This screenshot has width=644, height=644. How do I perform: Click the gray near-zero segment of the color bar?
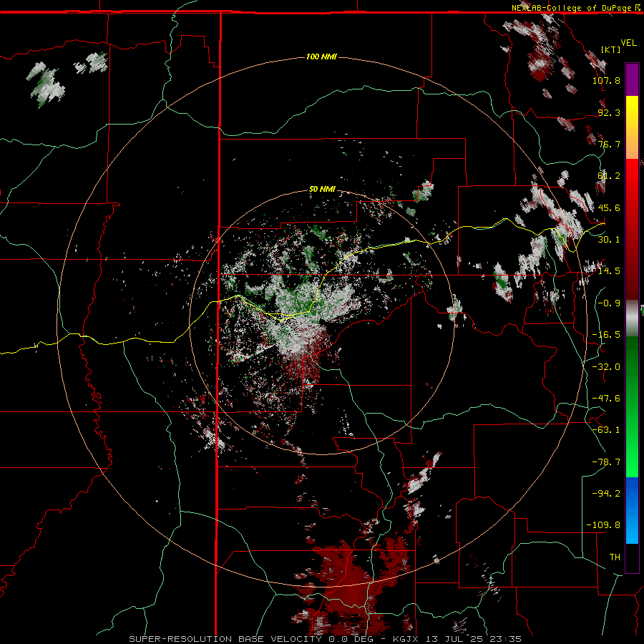[632, 318]
